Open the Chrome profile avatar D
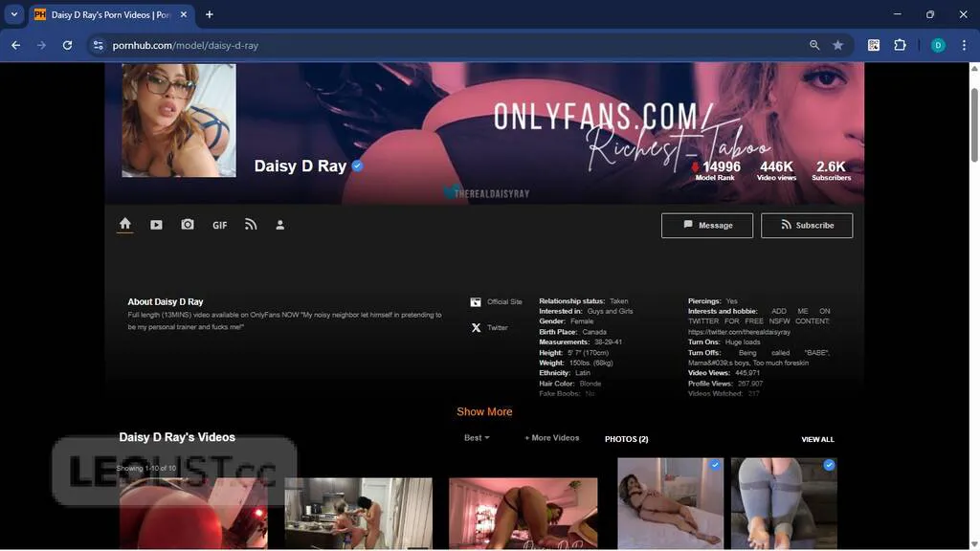 (938, 45)
